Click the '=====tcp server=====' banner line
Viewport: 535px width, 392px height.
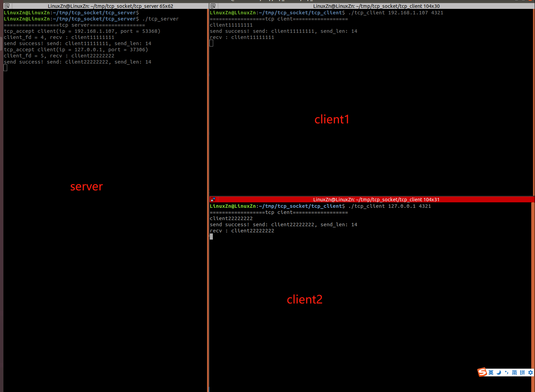click(74, 25)
